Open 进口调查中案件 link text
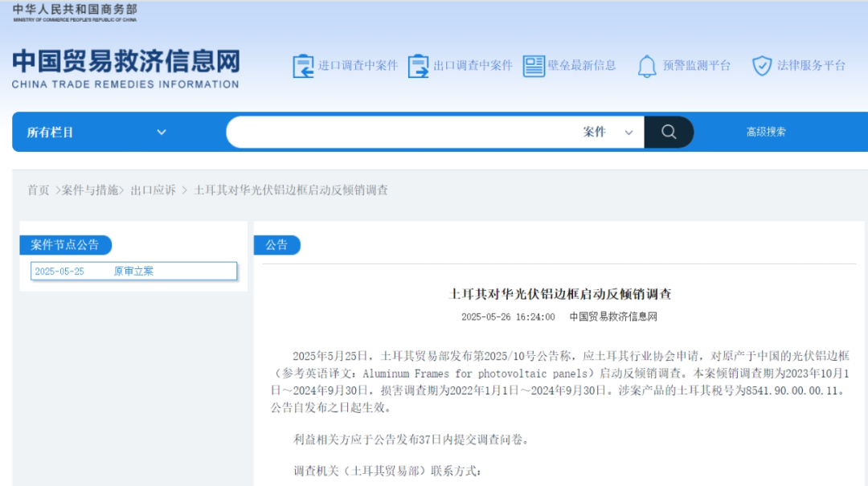The height and width of the screenshot is (486, 868). (x=358, y=65)
